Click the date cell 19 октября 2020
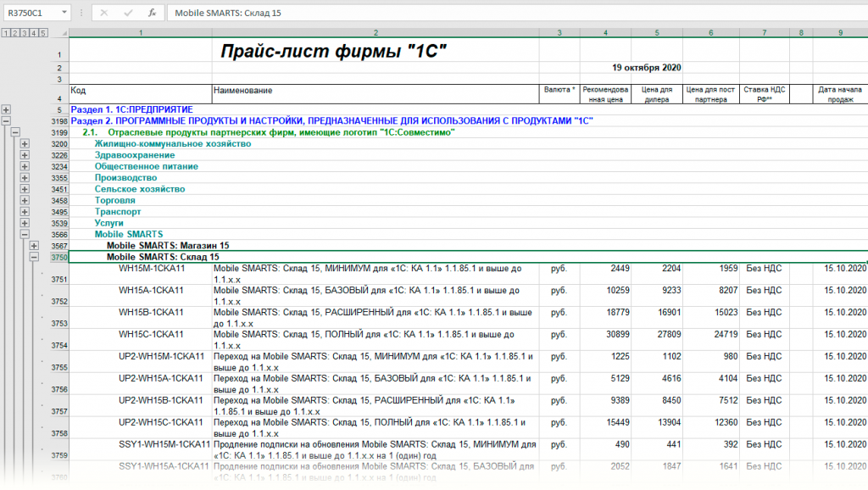Screen dimensions: 868x490 (647, 68)
